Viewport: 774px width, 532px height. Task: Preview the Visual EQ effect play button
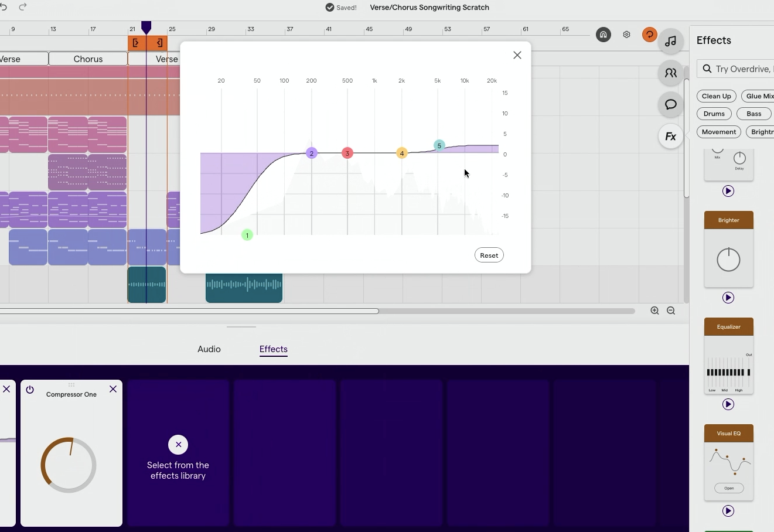pyautogui.click(x=728, y=511)
